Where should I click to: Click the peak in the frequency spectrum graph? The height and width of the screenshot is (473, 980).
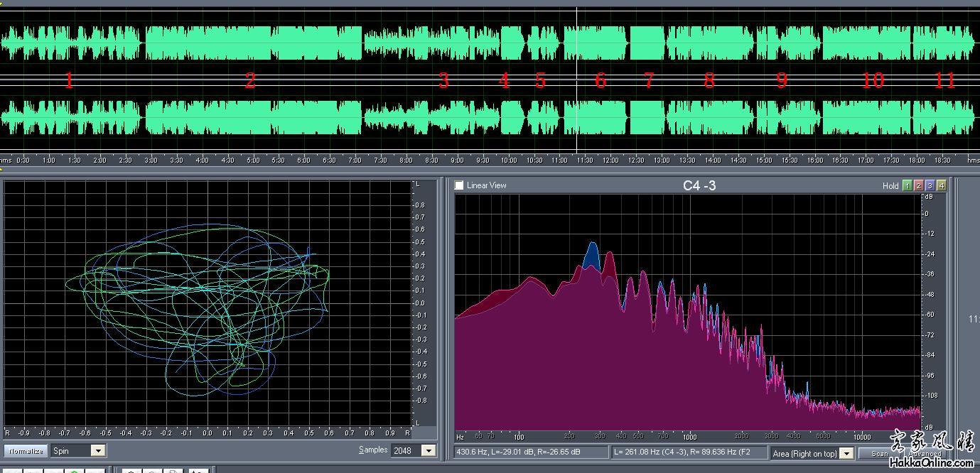(x=591, y=245)
